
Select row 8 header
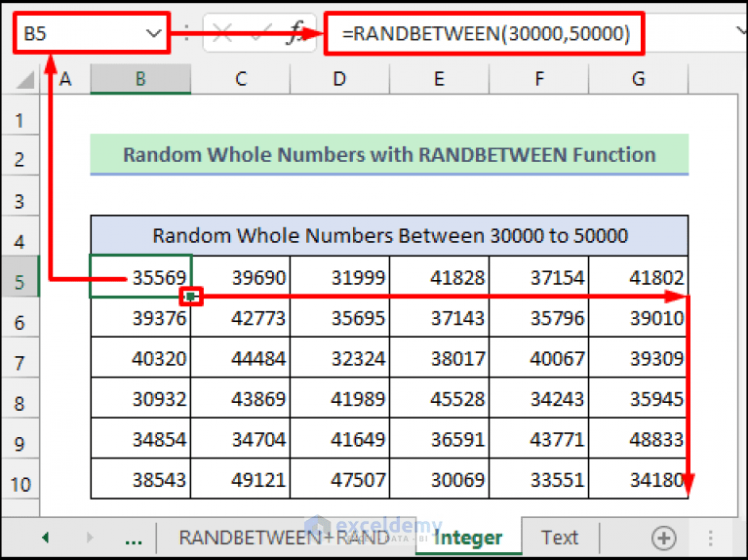pyautogui.click(x=20, y=398)
